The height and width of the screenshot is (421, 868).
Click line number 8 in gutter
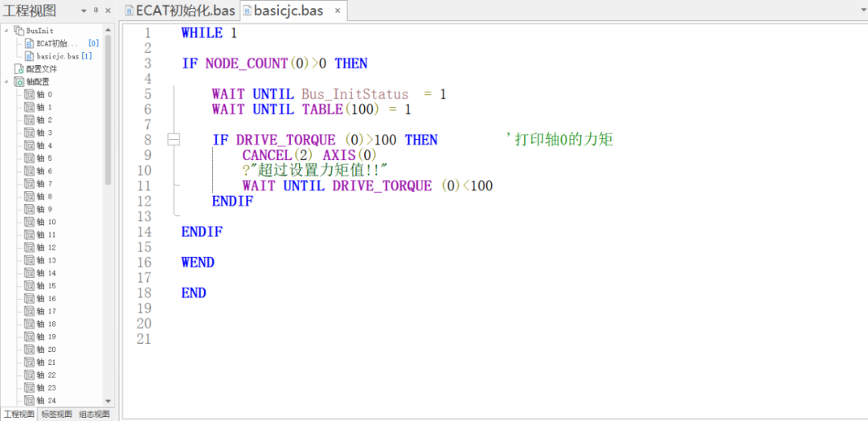[x=147, y=140]
